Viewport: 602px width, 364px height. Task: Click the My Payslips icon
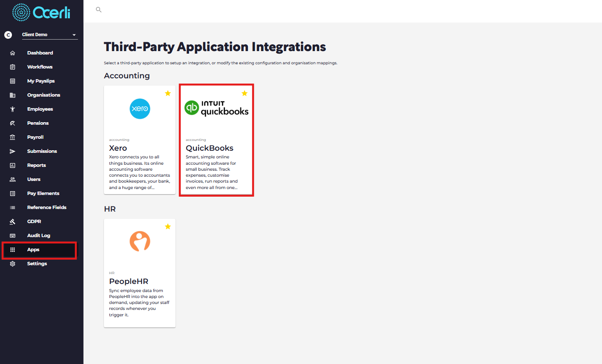pos(12,81)
